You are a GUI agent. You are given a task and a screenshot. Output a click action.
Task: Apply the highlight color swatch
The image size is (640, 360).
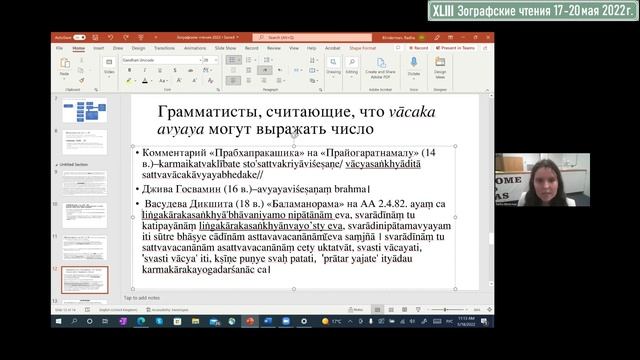(x=129, y=81)
